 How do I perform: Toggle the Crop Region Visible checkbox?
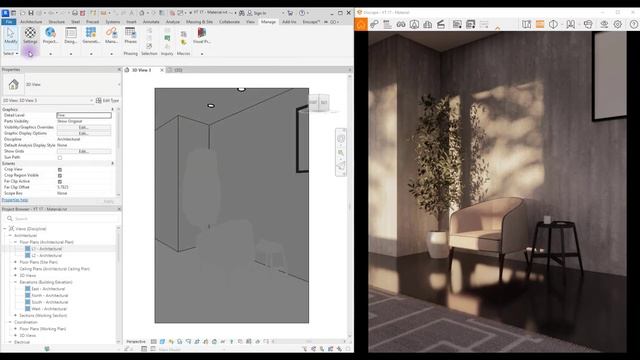click(60, 176)
